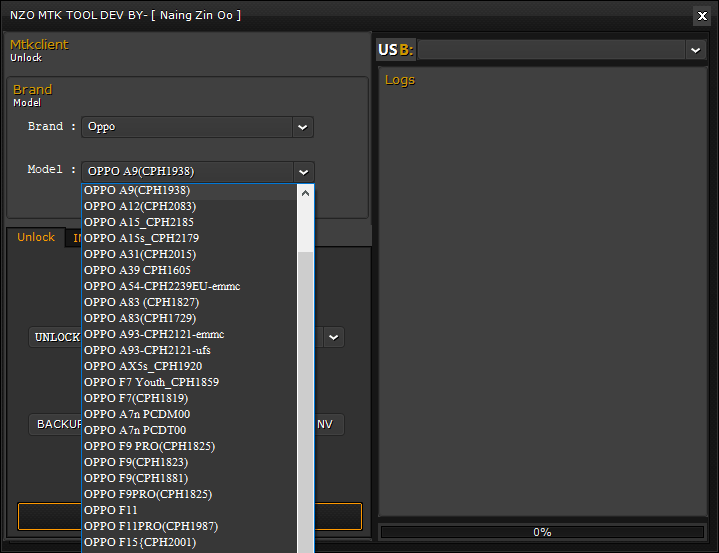This screenshot has width=719, height=553.
Task: Pick OPPO F9 PRO(CPH1825) entry
Action: 149,446
